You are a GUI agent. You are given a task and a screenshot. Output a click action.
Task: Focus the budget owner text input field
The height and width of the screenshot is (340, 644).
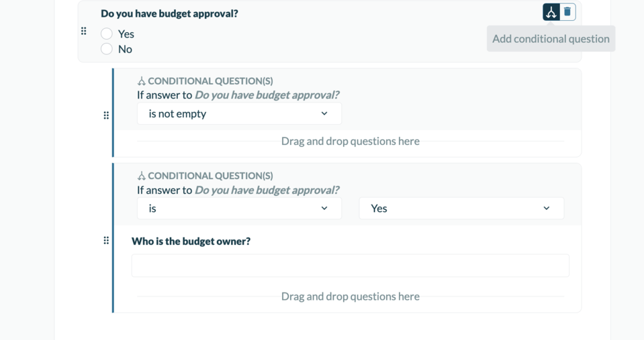[x=350, y=266]
